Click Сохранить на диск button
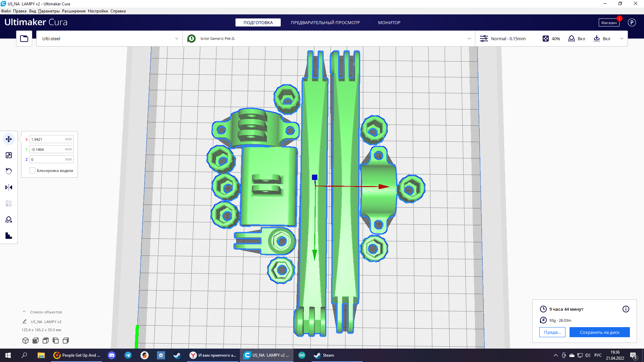 [599, 332]
